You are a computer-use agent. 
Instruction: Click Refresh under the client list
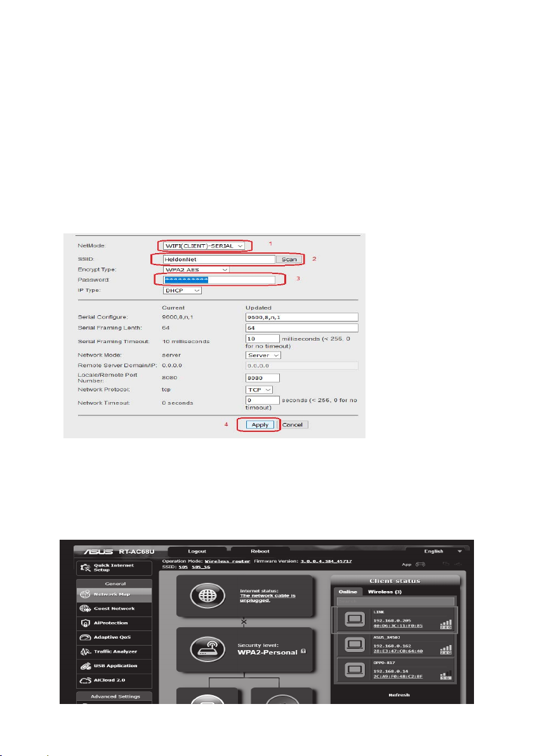[399, 694]
